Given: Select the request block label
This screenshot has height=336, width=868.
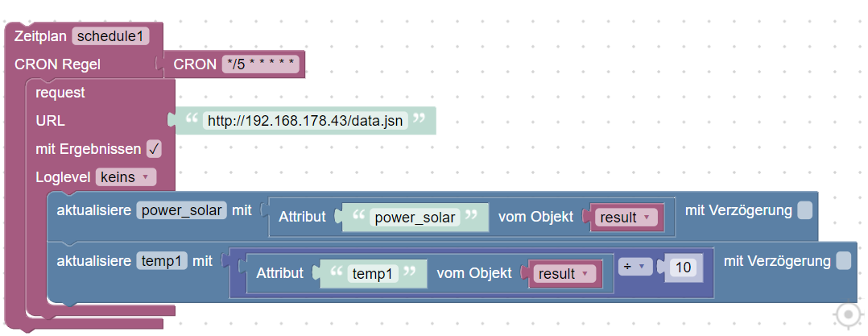Looking at the screenshot, I should click(60, 93).
